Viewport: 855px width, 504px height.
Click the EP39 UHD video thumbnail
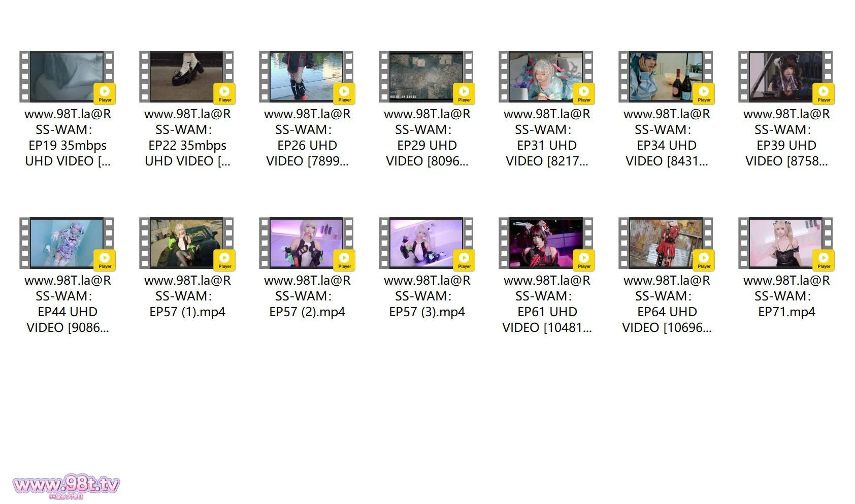pyautogui.click(x=786, y=77)
